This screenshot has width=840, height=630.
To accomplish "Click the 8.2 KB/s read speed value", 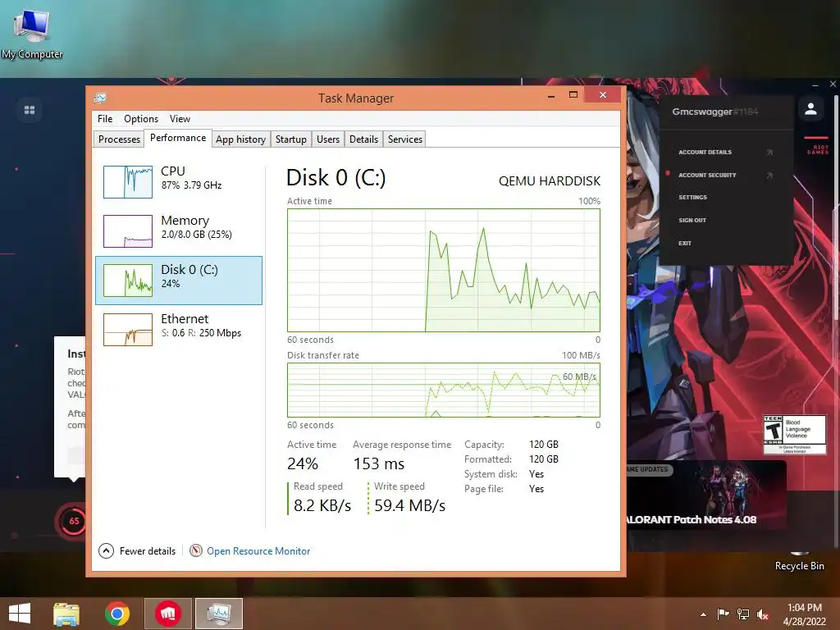I will click(322, 505).
